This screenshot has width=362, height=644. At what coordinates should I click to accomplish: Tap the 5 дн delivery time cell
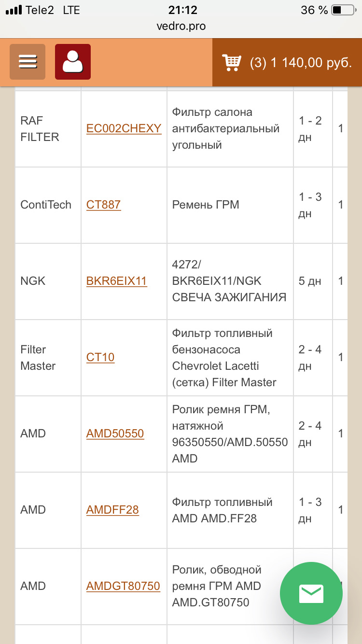pos(310,281)
